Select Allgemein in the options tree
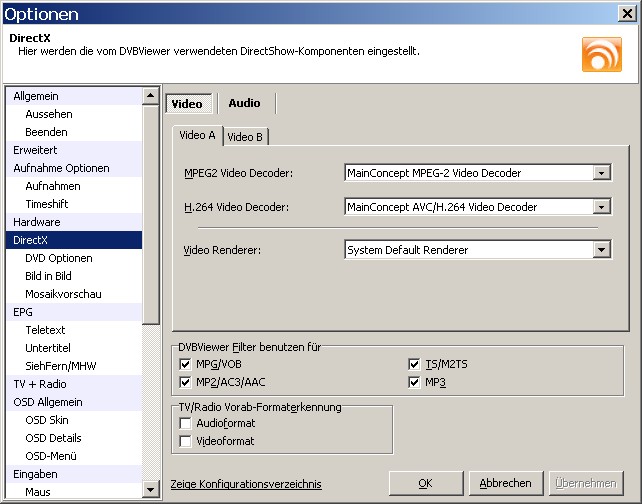Viewport: 642px width, 504px height. pyautogui.click(x=74, y=96)
